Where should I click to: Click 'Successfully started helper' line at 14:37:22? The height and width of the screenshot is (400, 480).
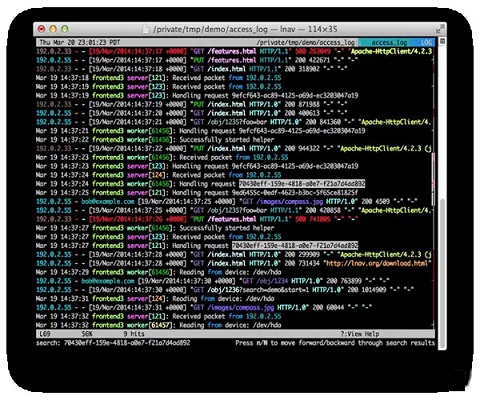coord(155,140)
